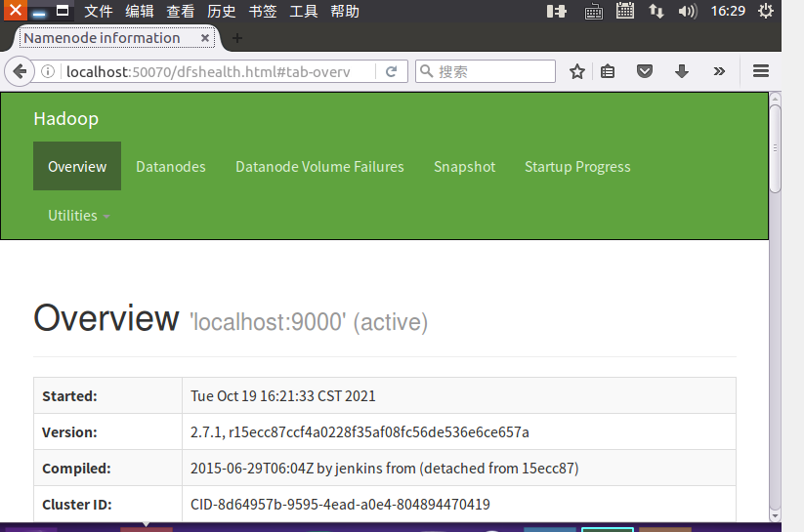Expand the Utilities dropdown
This screenshot has height=532, width=804.
[78, 216]
